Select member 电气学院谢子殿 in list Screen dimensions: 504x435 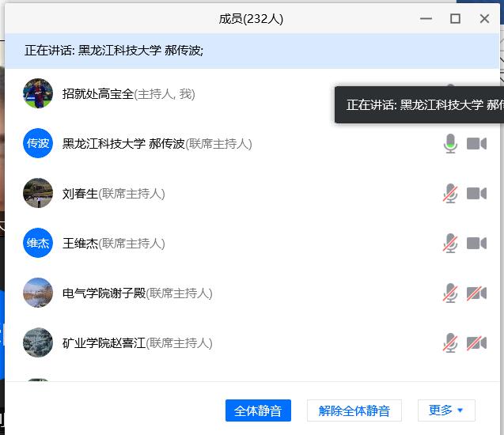104,293
